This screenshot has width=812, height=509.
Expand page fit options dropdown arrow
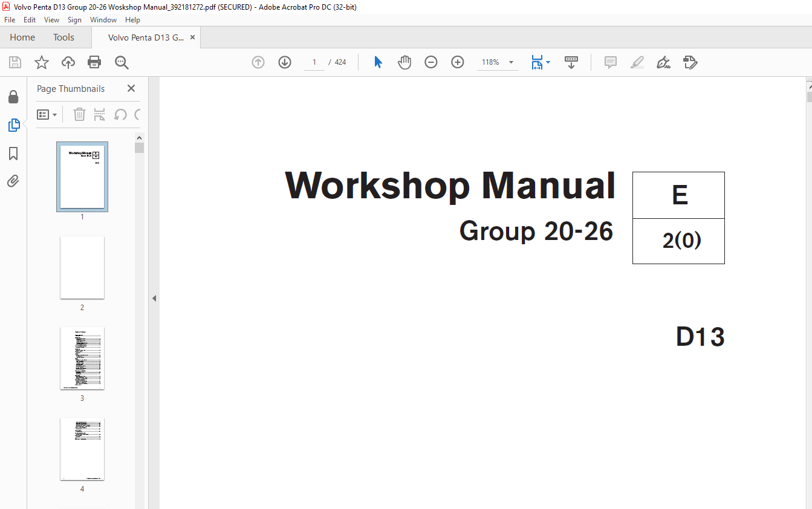click(x=548, y=62)
